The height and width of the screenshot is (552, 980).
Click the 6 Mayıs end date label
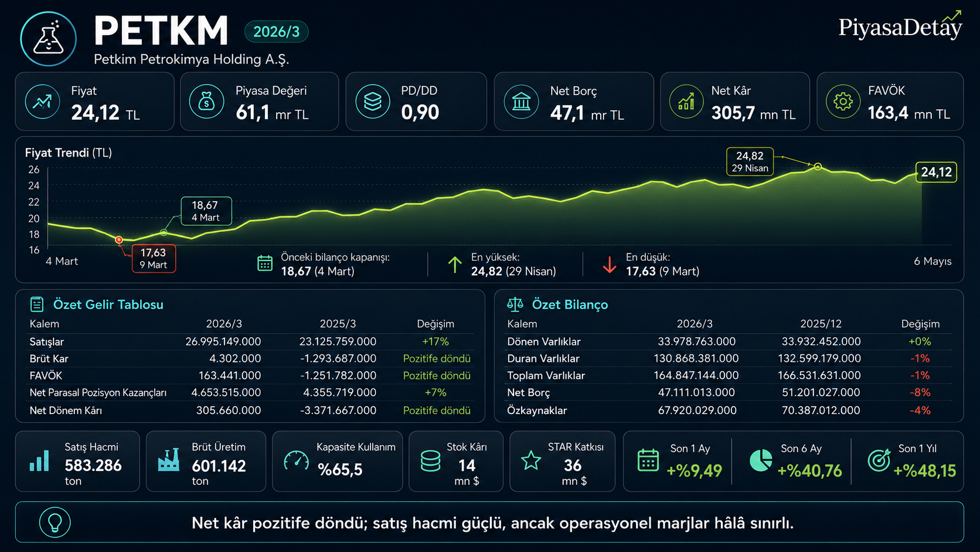click(x=933, y=261)
